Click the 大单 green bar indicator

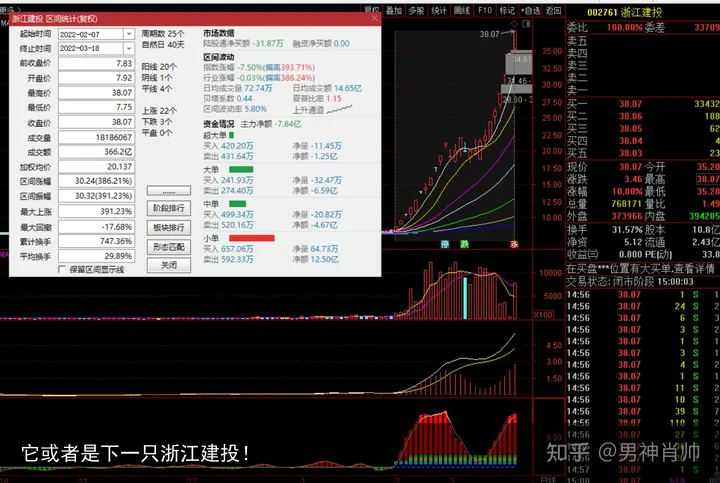point(241,169)
